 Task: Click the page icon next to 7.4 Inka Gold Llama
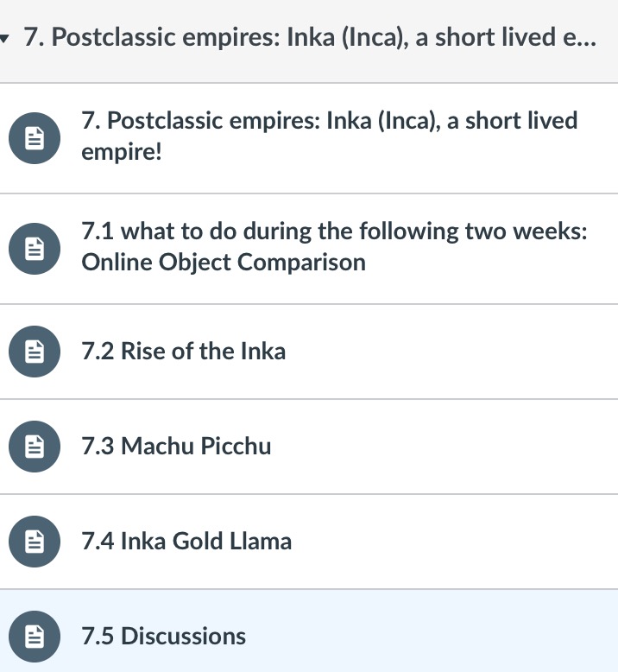pos(34,542)
